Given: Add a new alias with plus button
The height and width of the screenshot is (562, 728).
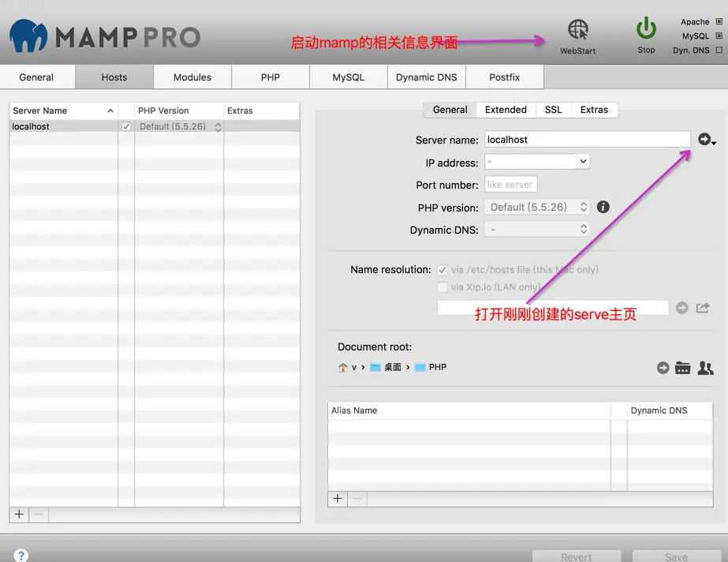Looking at the screenshot, I should tap(338, 499).
